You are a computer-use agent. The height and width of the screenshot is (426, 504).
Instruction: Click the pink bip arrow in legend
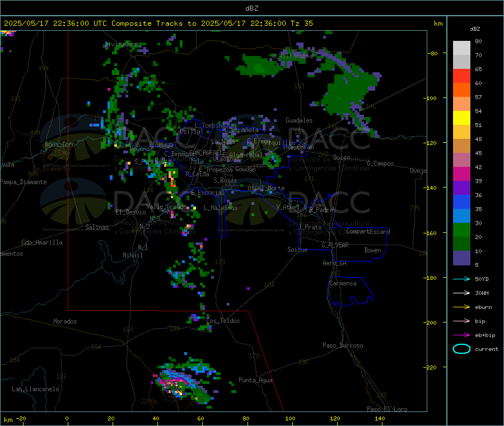461,321
